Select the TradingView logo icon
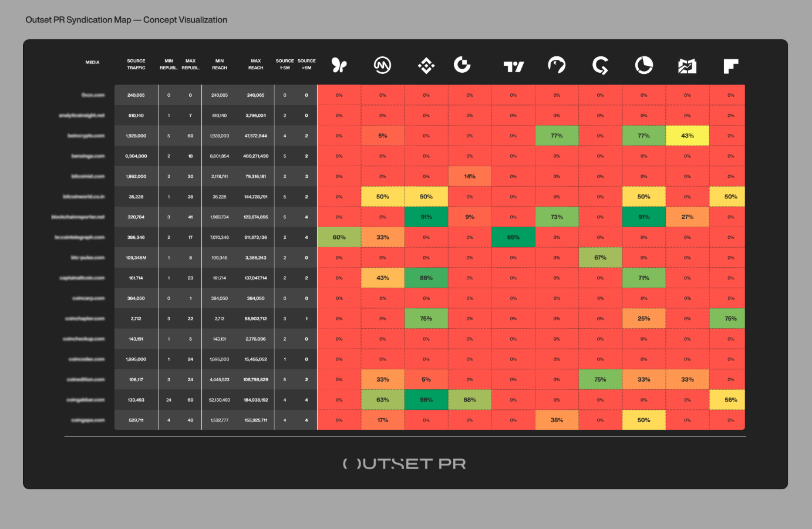This screenshot has width=812, height=529. pos(513,66)
